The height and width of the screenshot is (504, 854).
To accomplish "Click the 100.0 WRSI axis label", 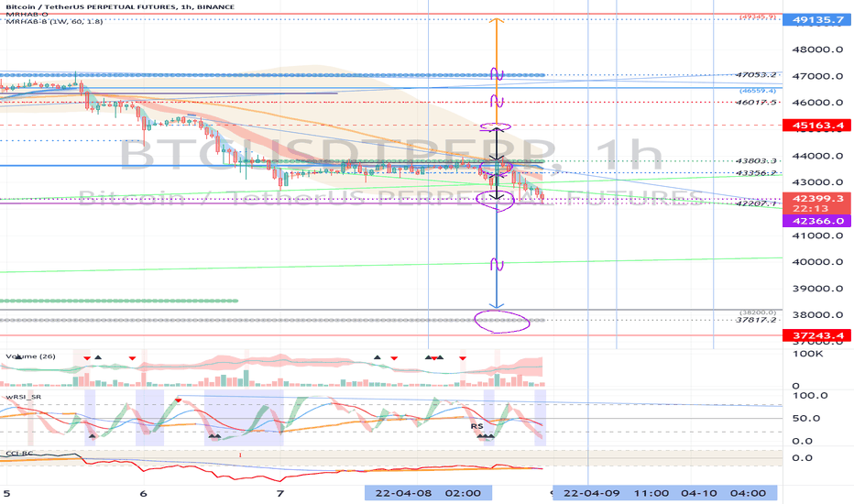I will [810, 396].
